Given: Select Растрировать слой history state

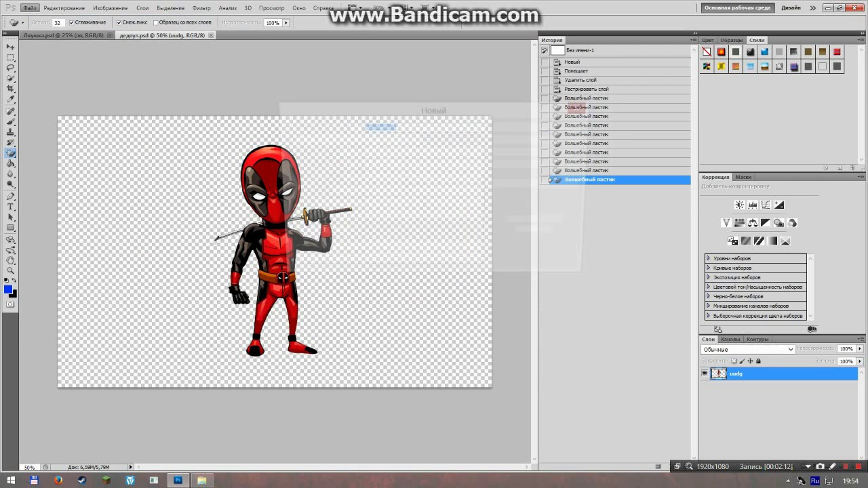Looking at the screenshot, I should 586,89.
